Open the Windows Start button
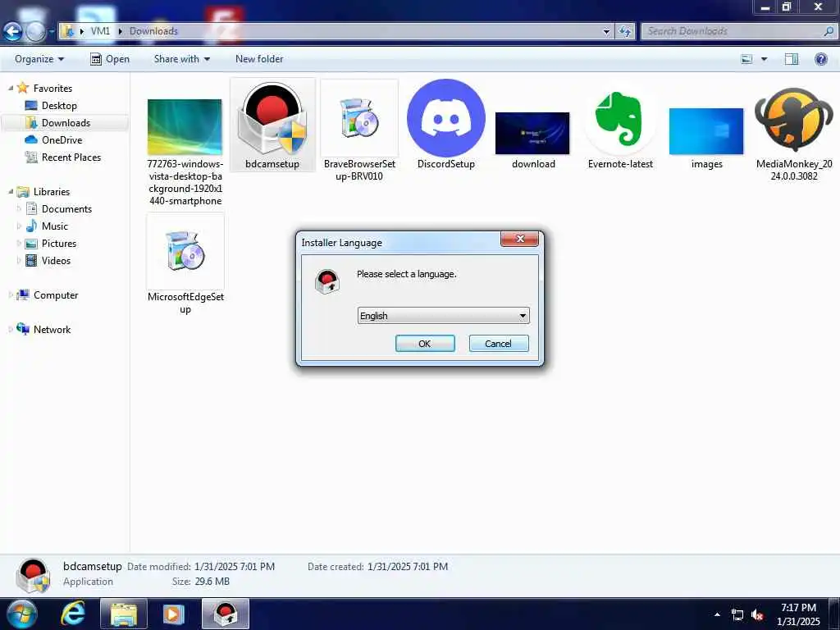Screen dimensions: 840x630 [21, 614]
